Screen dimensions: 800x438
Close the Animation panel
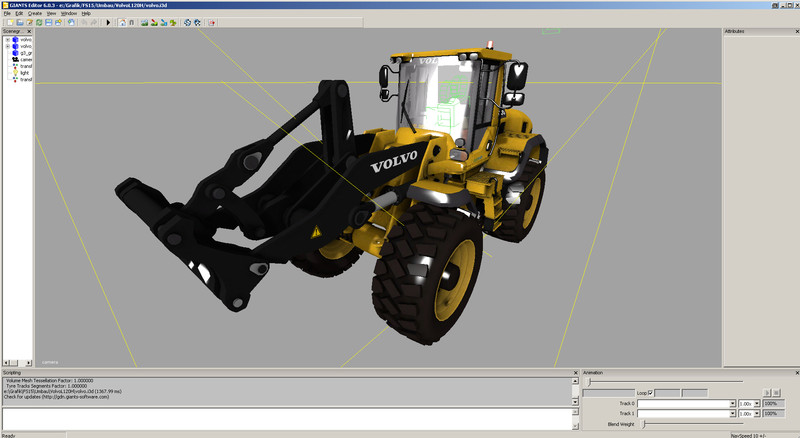point(797,373)
